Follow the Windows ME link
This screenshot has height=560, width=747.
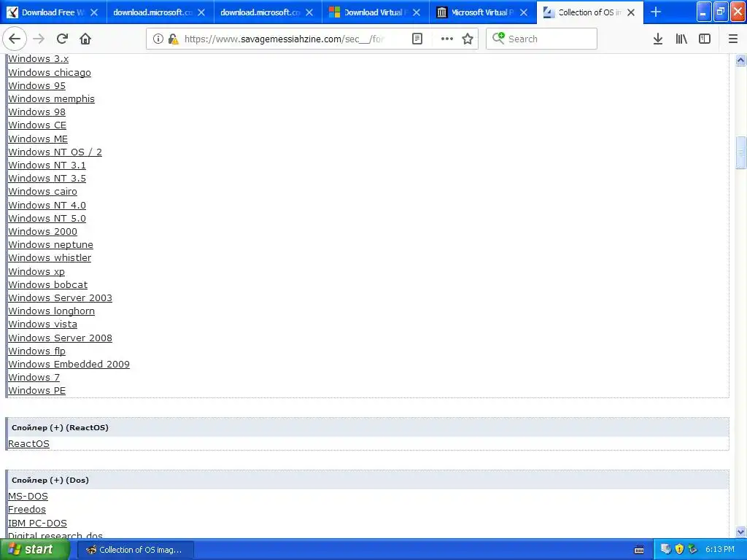pos(38,139)
